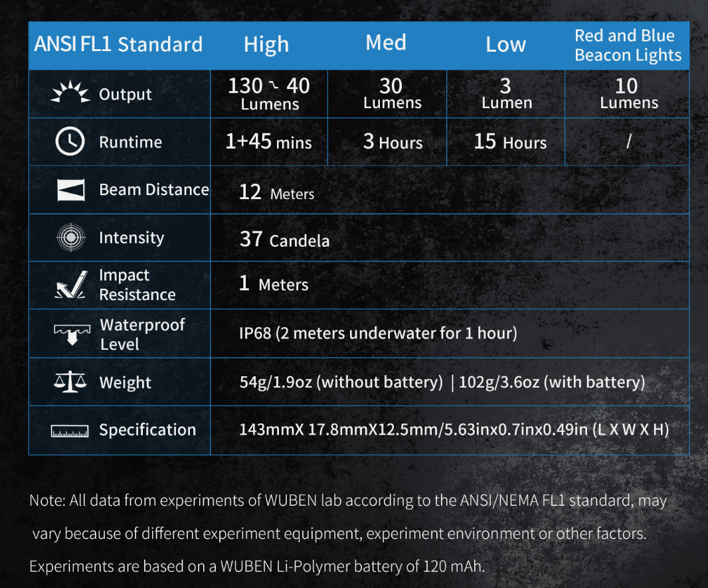
Task: Select the Red and Blue Beacon Lights header
Action: click(x=628, y=45)
